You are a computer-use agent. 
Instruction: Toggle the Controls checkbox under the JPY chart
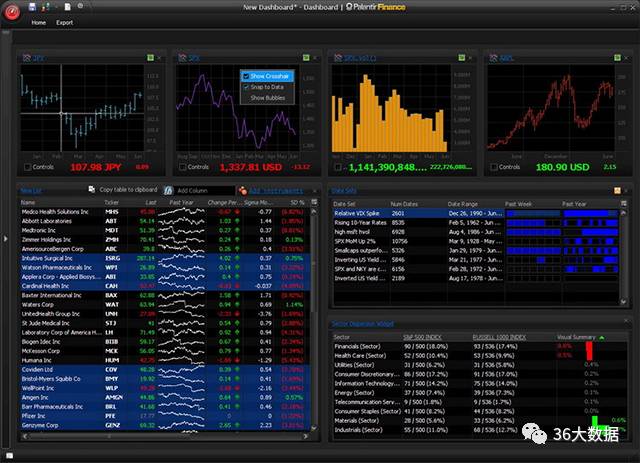pos(27,167)
